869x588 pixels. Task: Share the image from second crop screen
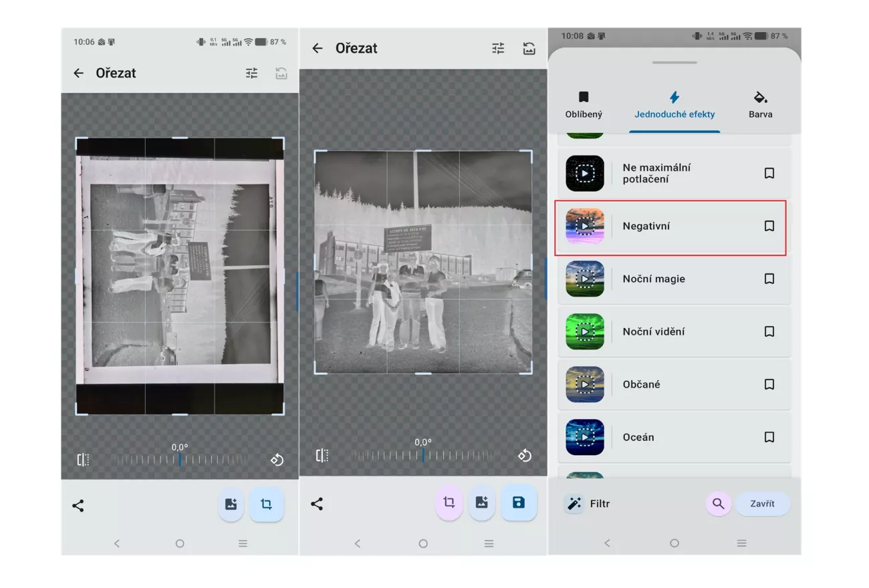click(317, 504)
